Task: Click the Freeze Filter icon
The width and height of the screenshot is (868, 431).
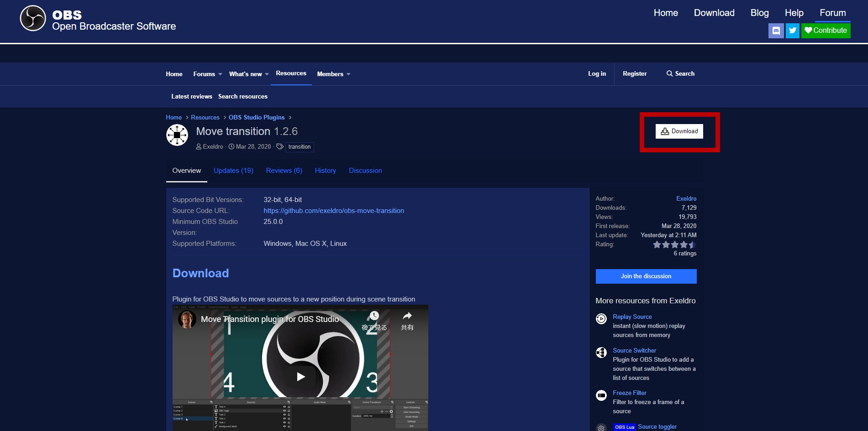Action: click(x=601, y=395)
